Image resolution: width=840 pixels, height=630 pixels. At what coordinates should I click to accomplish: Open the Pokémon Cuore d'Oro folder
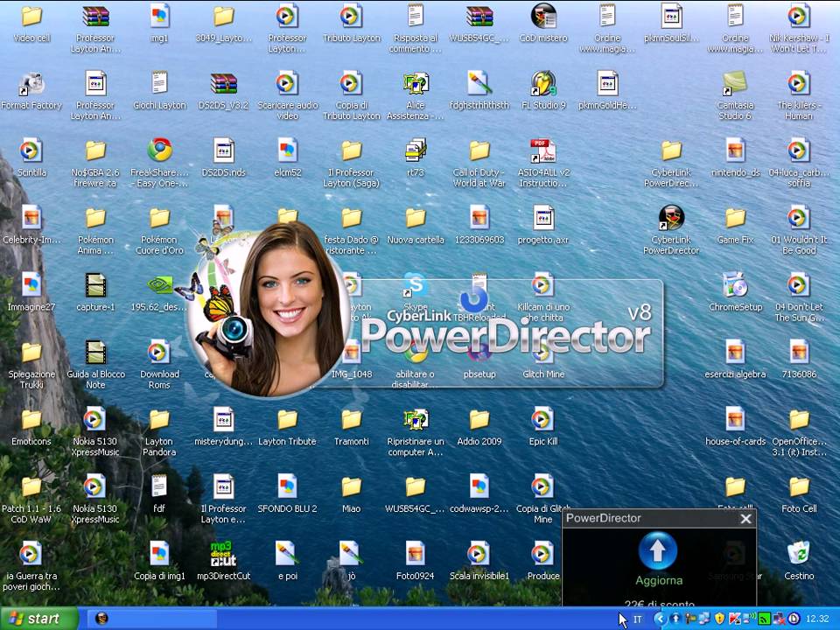(159, 218)
